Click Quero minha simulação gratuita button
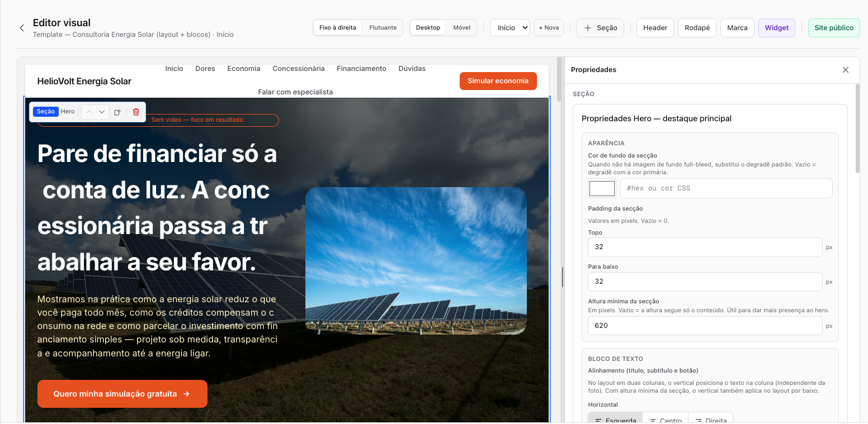Image resolution: width=868 pixels, height=424 pixels. [122, 394]
